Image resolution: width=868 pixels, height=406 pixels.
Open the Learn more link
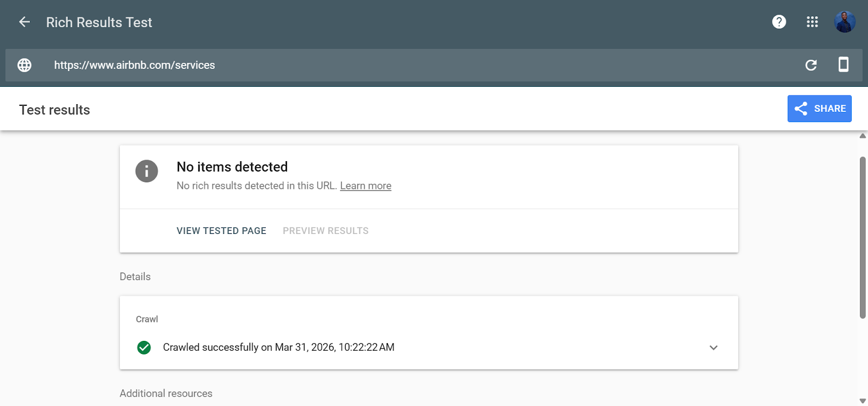[x=365, y=186]
